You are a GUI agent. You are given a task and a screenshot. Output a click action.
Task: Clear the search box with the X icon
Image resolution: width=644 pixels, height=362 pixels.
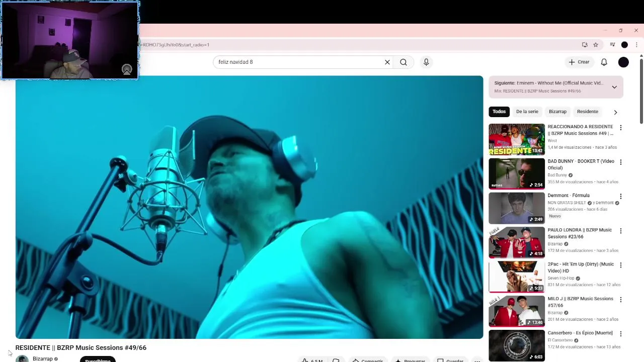coord(387,62)
